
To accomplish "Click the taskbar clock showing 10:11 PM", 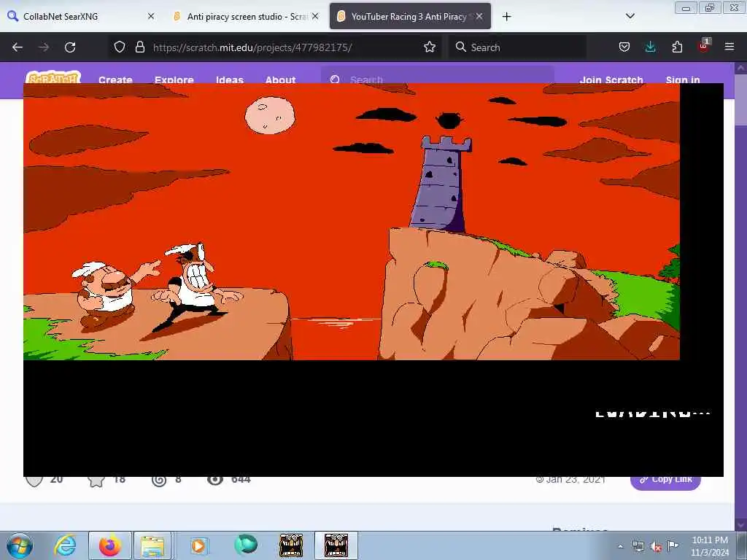I will pos(710,546).
